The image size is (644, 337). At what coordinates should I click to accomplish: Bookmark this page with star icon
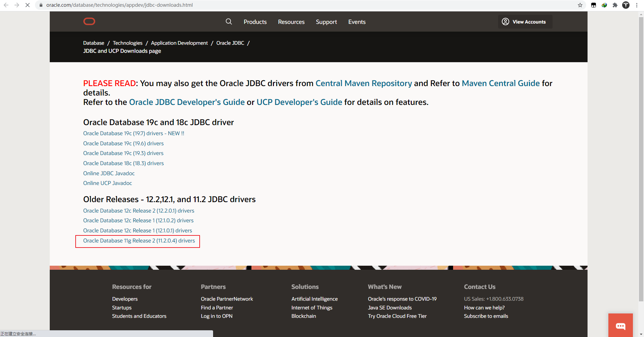(580, 5)
